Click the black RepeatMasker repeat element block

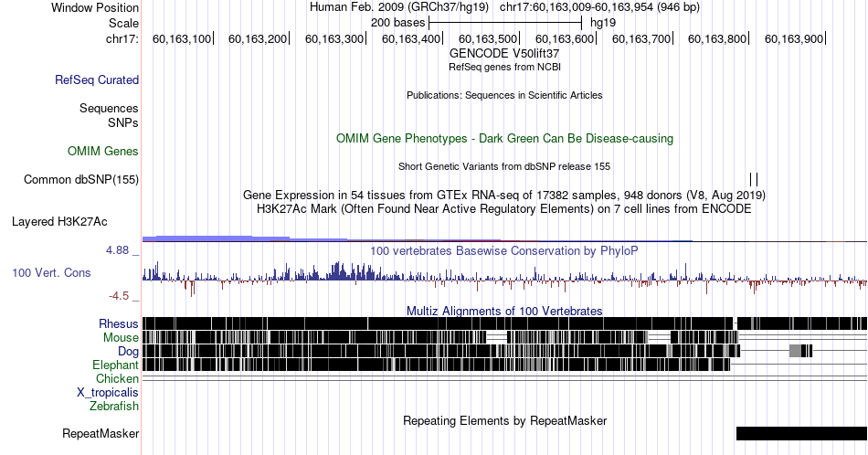pos(801,433)
